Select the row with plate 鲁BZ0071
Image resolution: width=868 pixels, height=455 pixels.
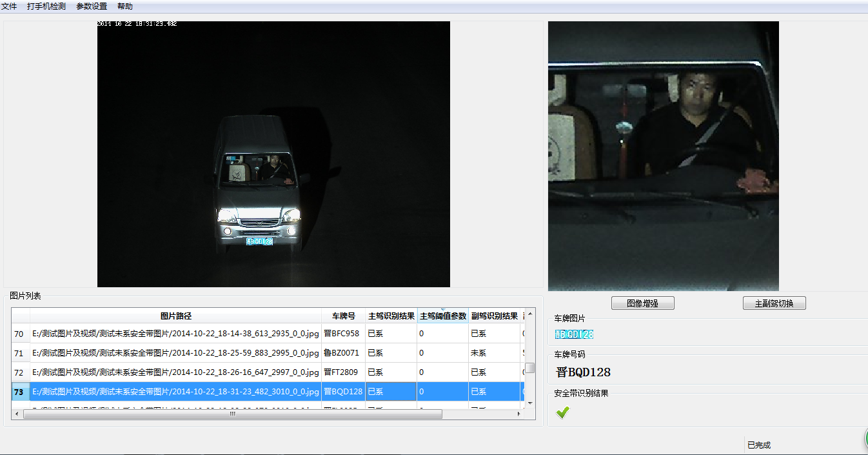pyautogui.click(x=342, y=353)
